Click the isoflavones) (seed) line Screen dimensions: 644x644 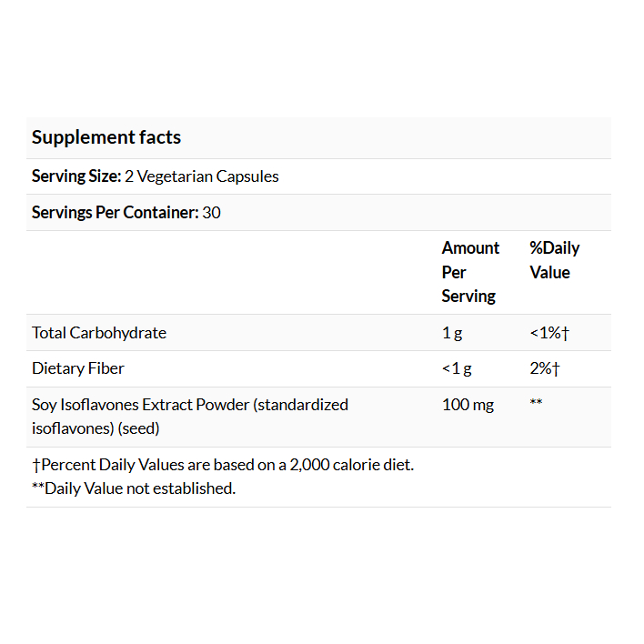coord(96,428)
